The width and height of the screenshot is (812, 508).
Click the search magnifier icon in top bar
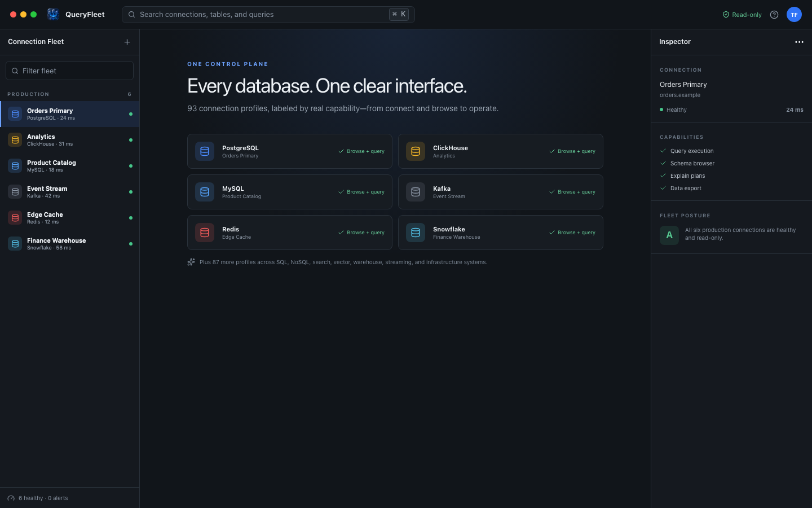click(132, 15)
